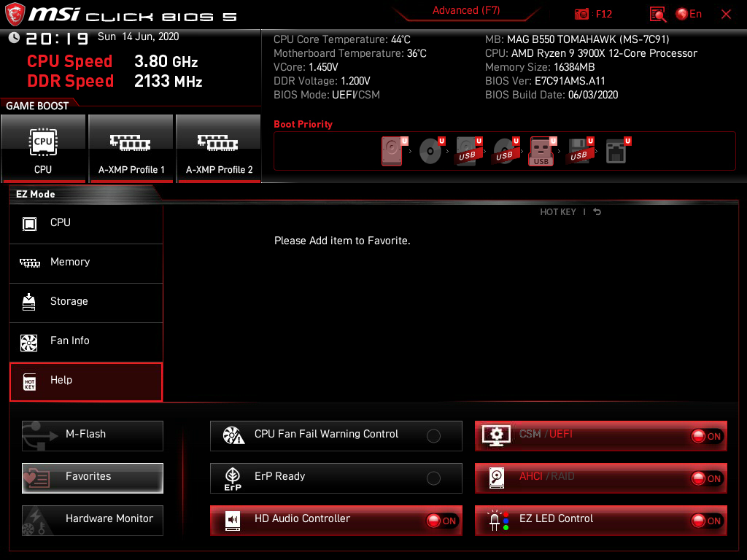Change language via the En globe icon
This screenshot has height=560, width=747.
tap(689, 14)
